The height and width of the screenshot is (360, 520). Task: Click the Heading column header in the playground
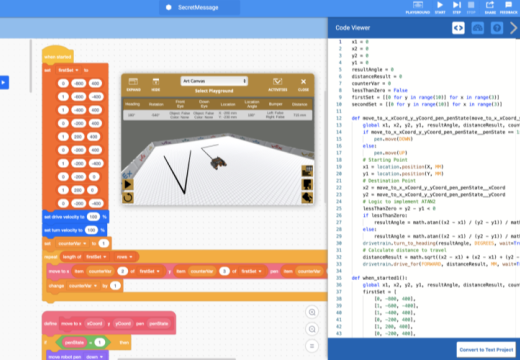click(x=132, y=104)
